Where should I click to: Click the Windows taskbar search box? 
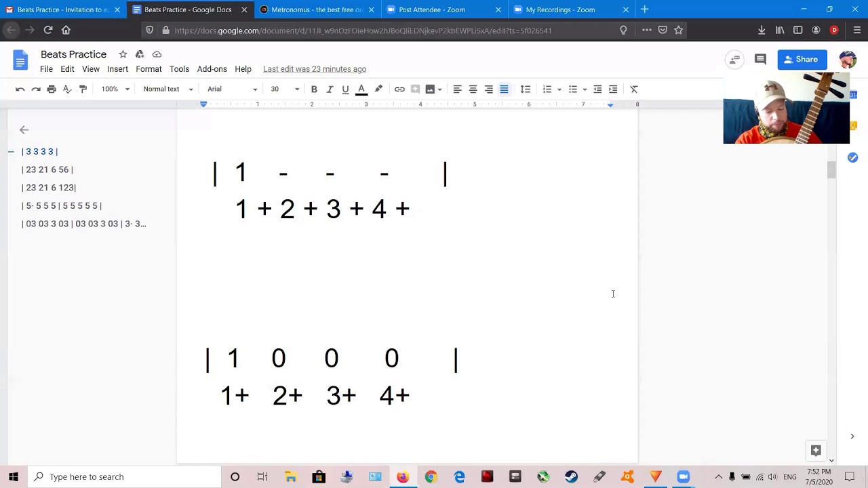click(125, 476)
